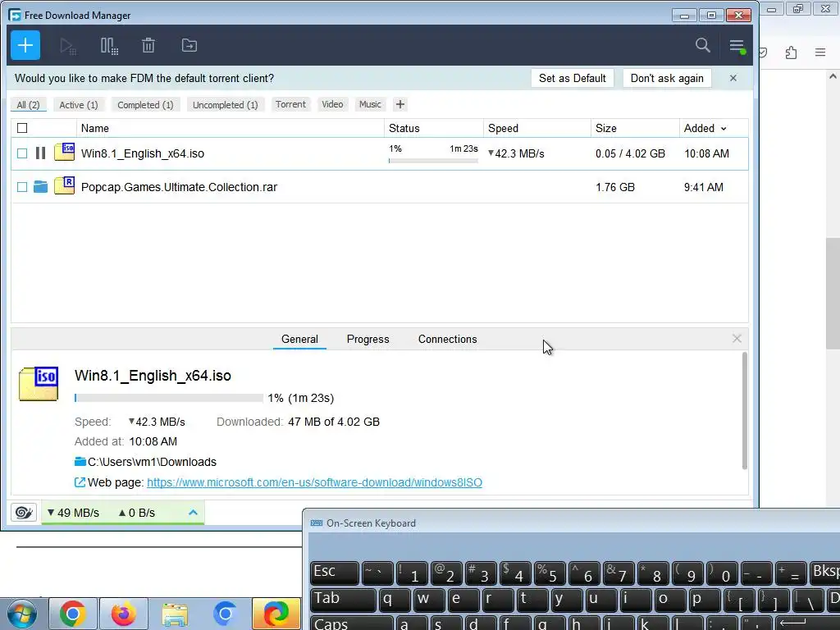Screen dimensions: 840x630
Task: Close the download details panel
Action: coord(737,339)
